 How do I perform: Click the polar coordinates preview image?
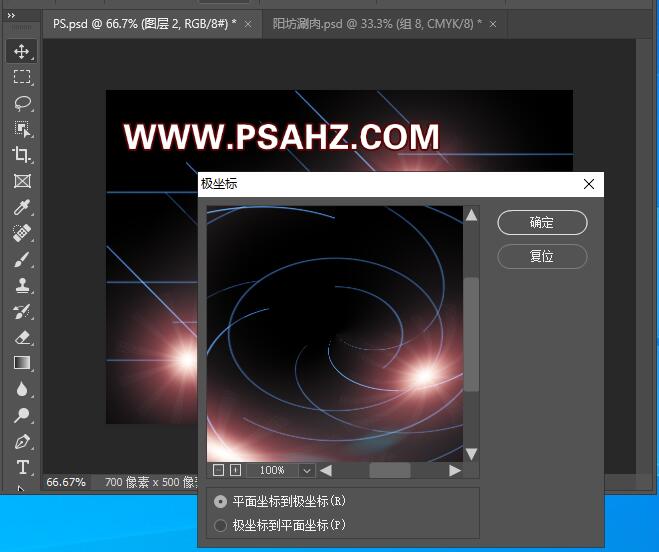click(x=335, y=334)
